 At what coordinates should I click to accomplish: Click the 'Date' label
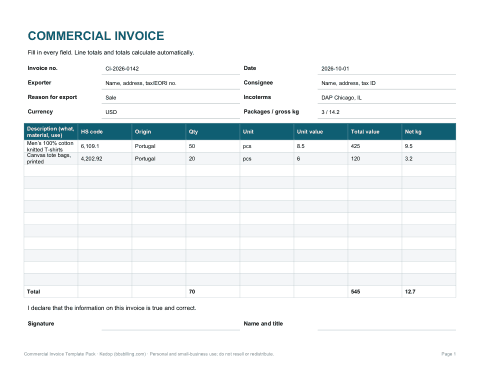(x=250, y=68)
